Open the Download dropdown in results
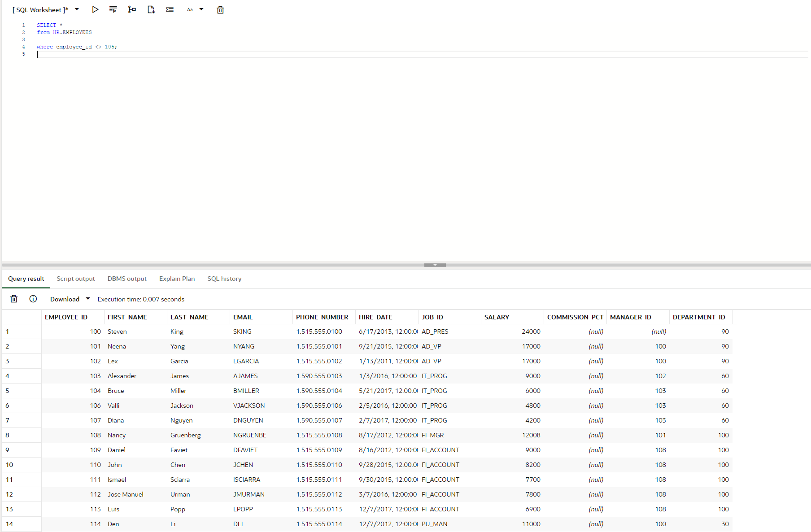 [x=70, y=299]
